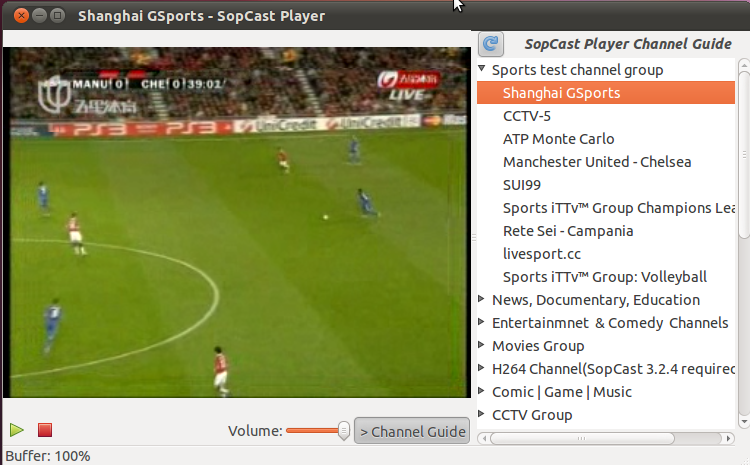Viewport: 750px width, 465px height.
Task: Maximize the SopCast Player window
Action: 57,16
